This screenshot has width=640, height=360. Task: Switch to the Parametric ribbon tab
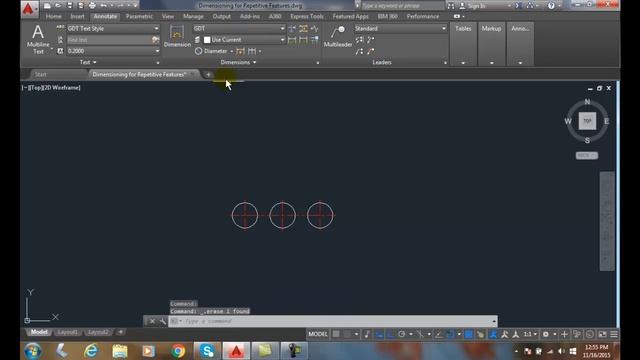pos(139,16)
